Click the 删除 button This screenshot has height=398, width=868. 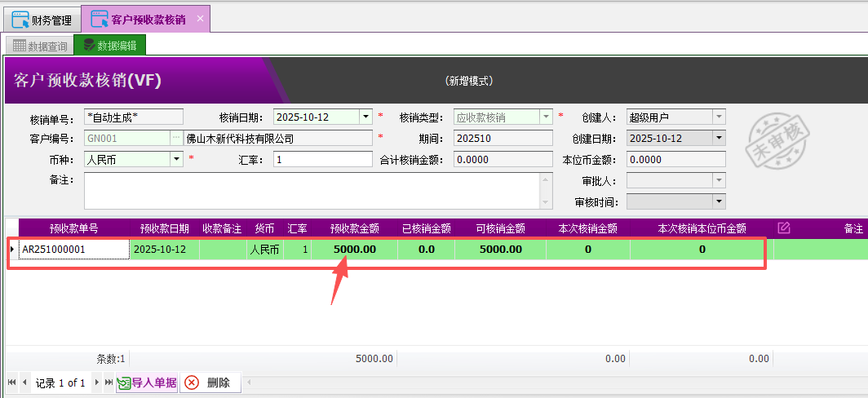(210, 383)
